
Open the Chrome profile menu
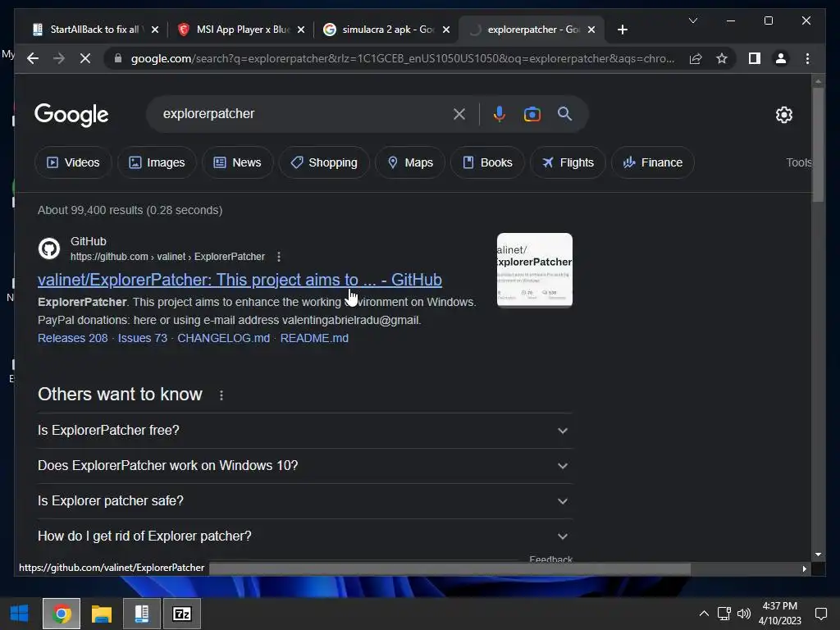[x=781, y=58]
